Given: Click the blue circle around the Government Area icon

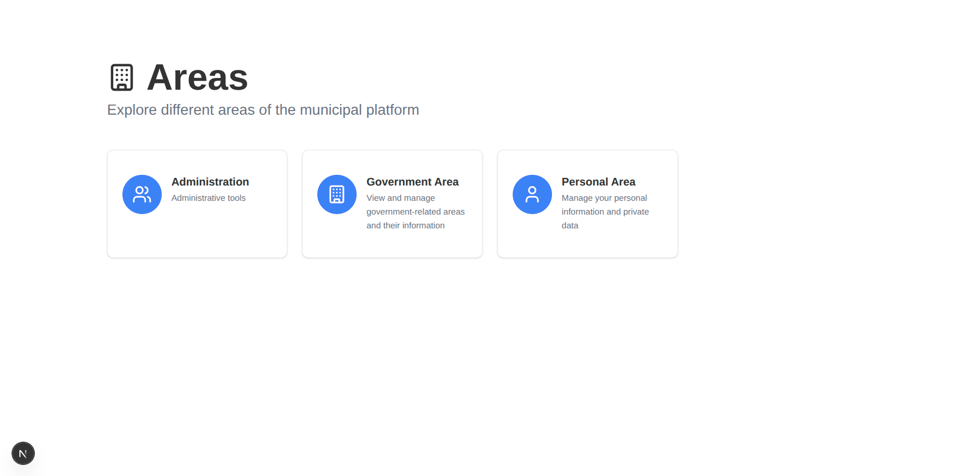Looking at the screenshot, I should (x=336, y=194).
